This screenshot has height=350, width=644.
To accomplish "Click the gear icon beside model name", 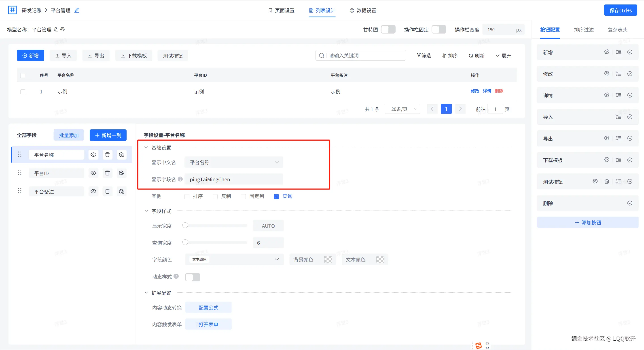I will coord(63,30).
